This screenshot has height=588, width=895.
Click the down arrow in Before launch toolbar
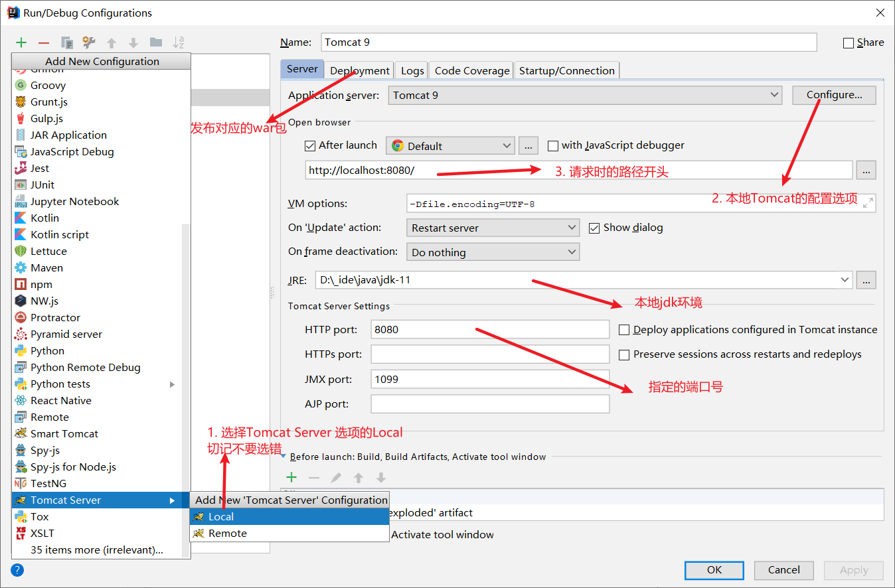point(381,477)
